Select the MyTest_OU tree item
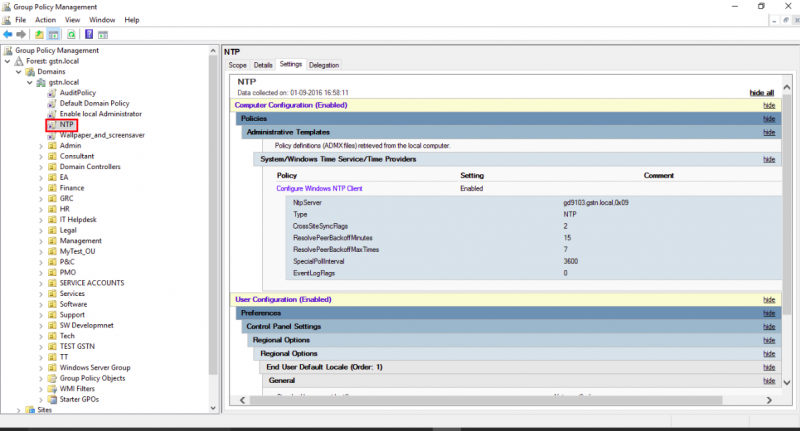The height and width of the screenshot is (431, 800). (78, 251)
